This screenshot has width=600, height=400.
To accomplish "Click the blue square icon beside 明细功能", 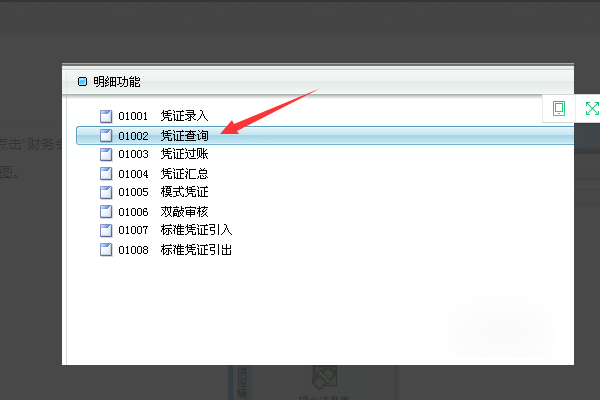I will [82, 82].
